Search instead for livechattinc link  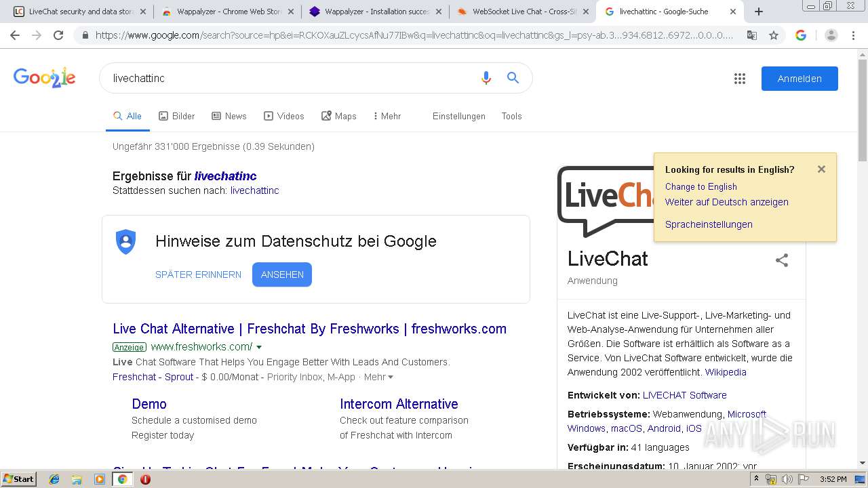point(255,190)
